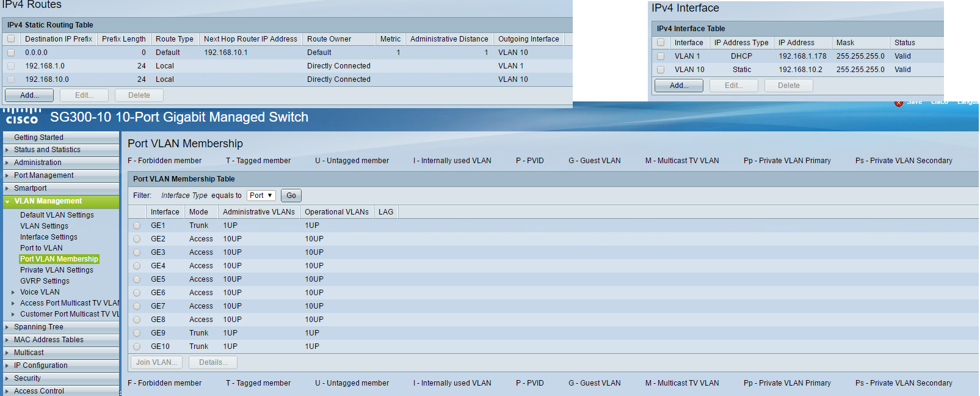Check the 0.0.0.0 route row checkbox
This screenshot has height=396, width=980.
[11, 53]
